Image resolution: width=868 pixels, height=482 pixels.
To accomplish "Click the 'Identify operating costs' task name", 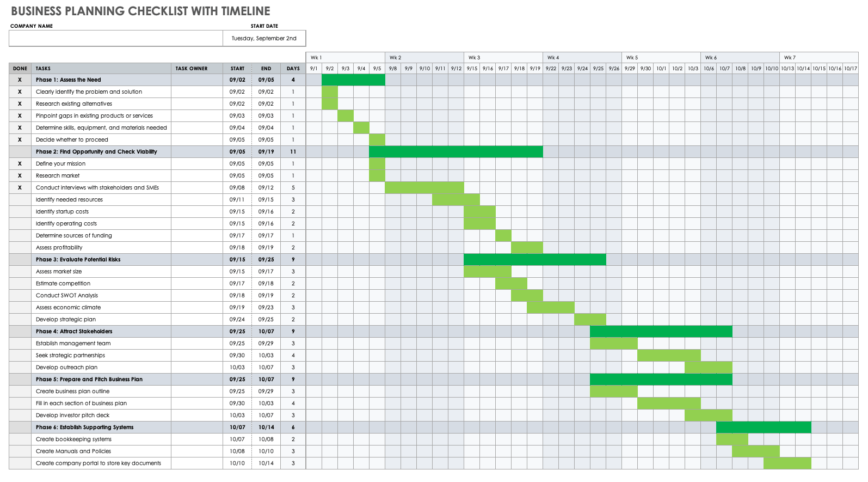I will [x=66, y=224].
